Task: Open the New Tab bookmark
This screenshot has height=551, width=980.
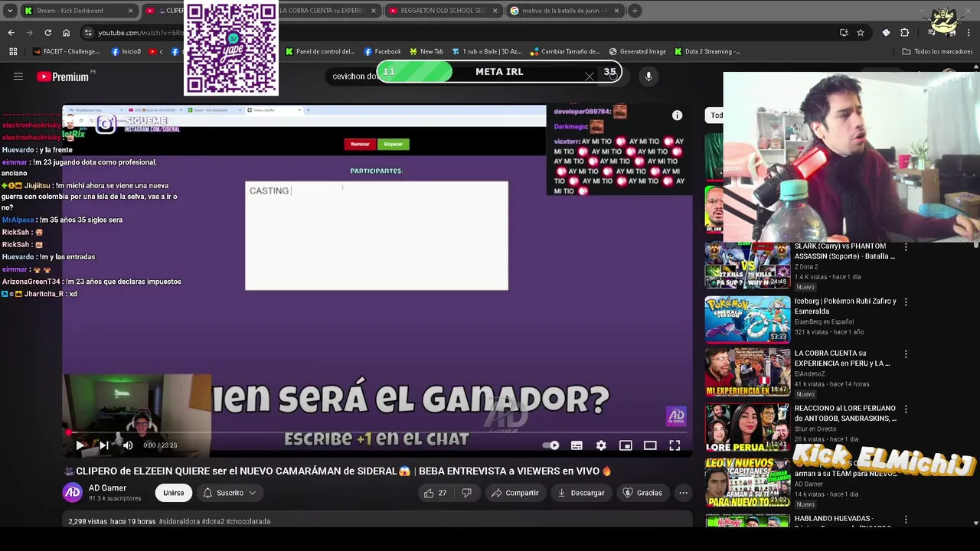Action: tap(426, 51)
